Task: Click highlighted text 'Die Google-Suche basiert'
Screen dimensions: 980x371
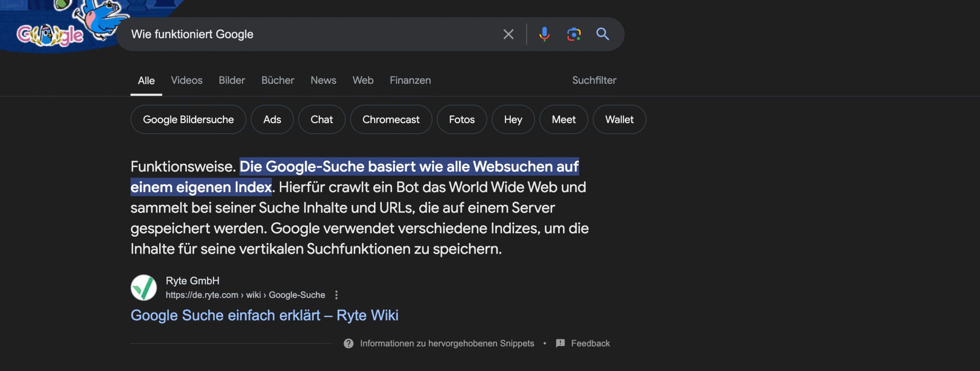Action: click(327, 167)
